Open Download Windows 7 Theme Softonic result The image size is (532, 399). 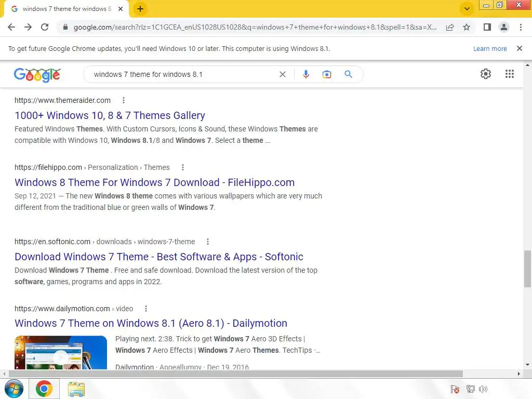pyautogui.click(x=159, y=257)
